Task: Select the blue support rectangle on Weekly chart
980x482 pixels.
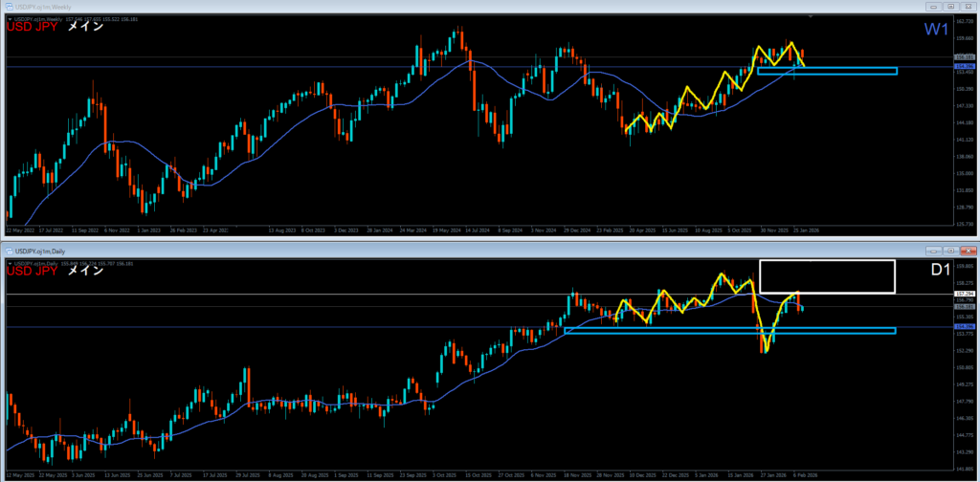Action: (827, 71)
